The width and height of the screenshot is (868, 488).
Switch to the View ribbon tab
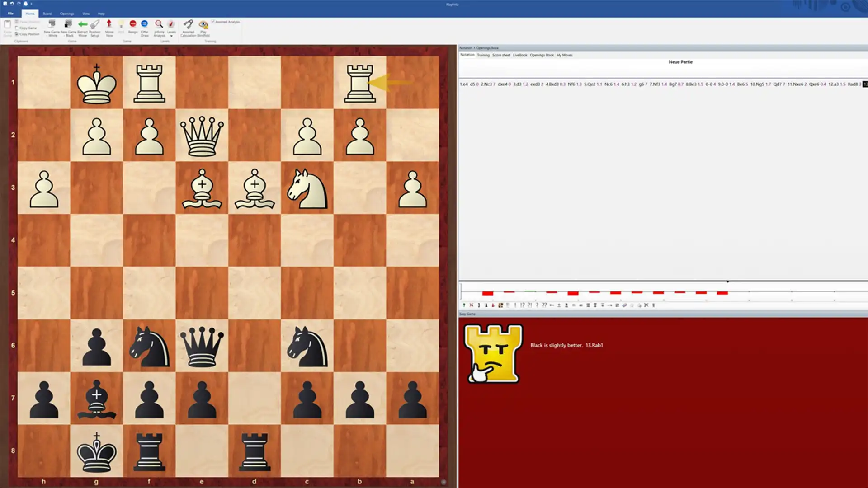(86, 14)
